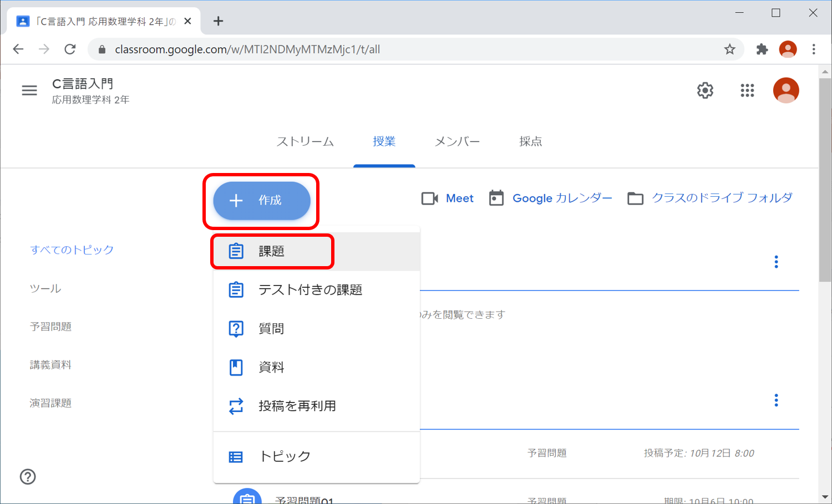Click the browser address bar URL

click(x=247, y=49)
